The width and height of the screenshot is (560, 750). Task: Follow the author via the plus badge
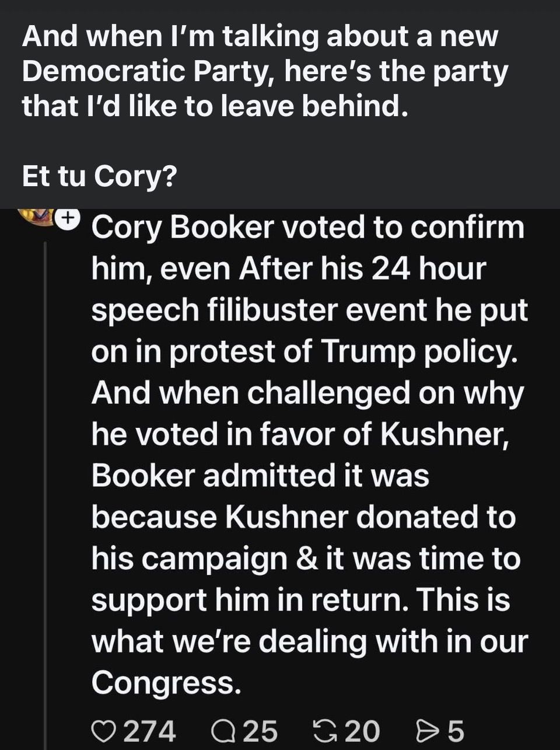pyautogui.click(x=69, y=218)
